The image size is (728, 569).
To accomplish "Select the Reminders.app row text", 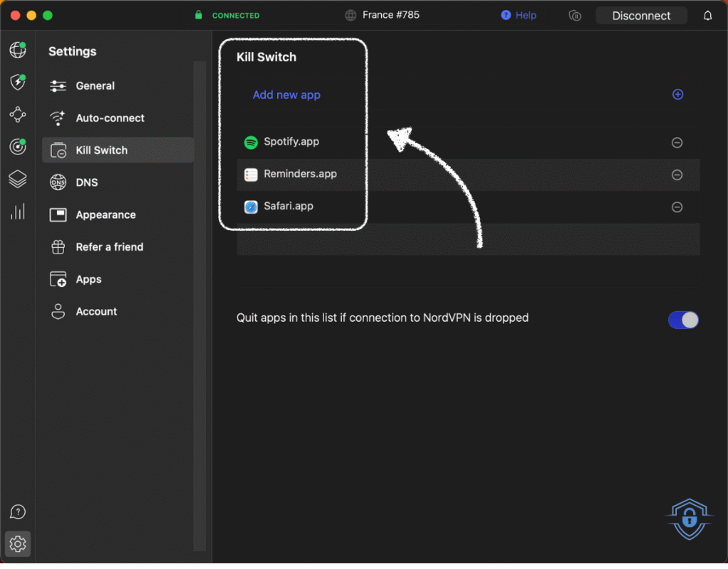I will pos(301,174).
